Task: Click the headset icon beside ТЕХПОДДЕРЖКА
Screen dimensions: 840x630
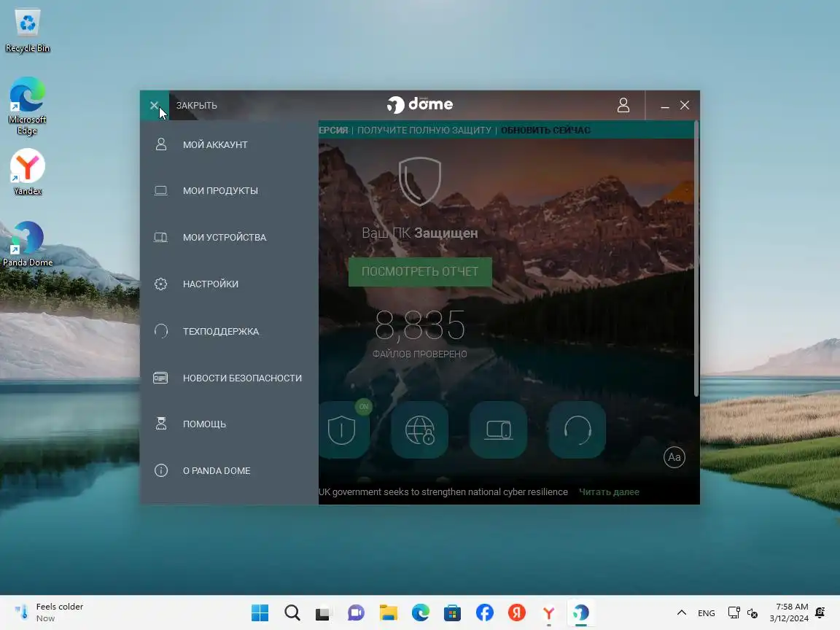Action: pyautogui.click(x=160, y=331)
